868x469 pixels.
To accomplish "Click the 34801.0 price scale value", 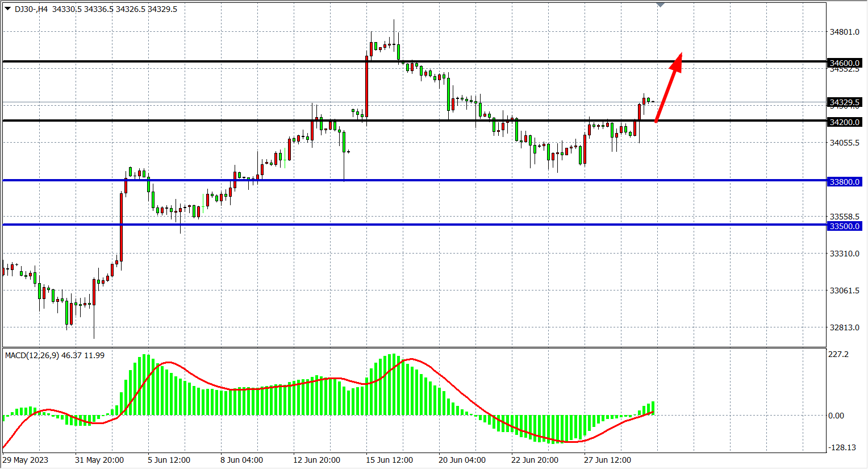I will pyautogui.click(x=845, y=32).
